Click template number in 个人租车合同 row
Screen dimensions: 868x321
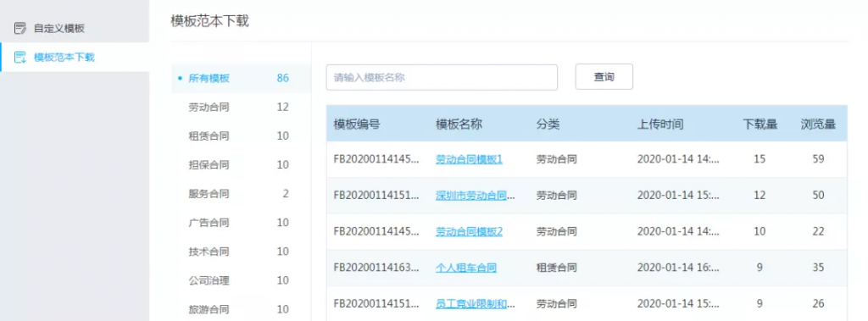tap(376, 268)
